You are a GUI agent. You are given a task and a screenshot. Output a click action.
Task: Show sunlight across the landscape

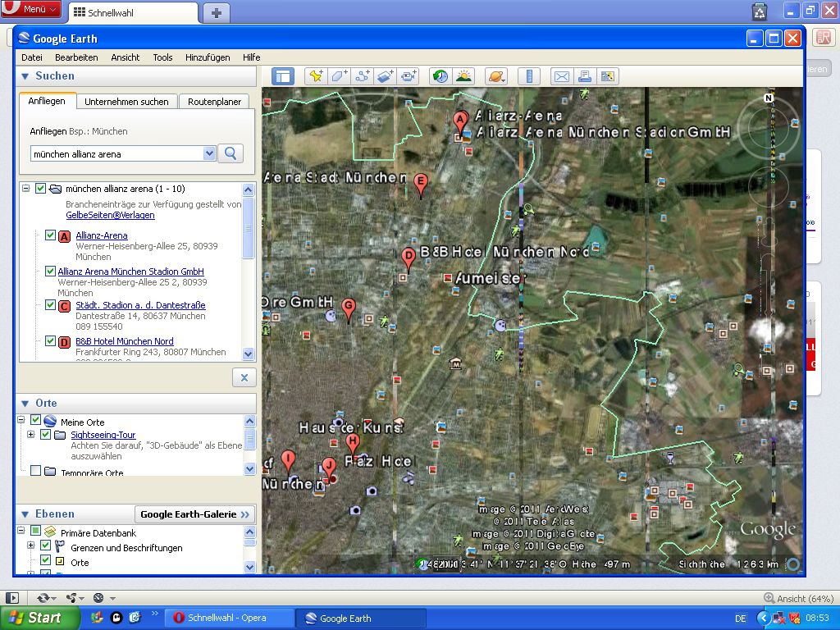point(464,76)
